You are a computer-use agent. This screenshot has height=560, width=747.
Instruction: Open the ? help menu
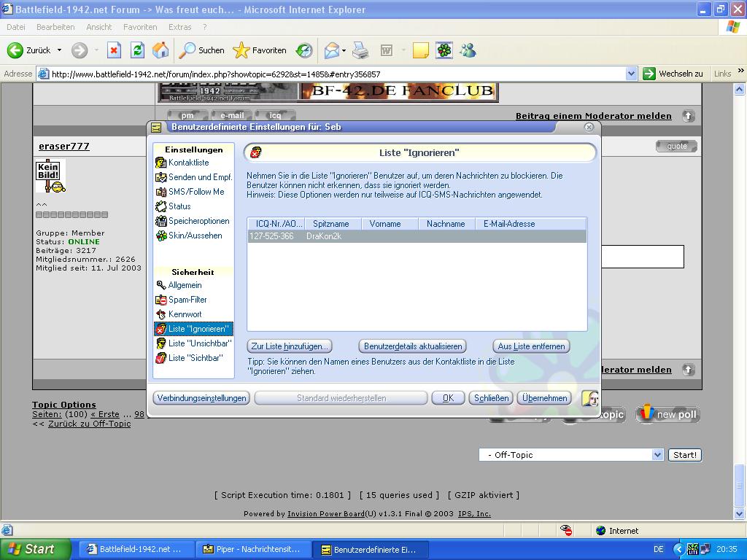pos(205,27)
